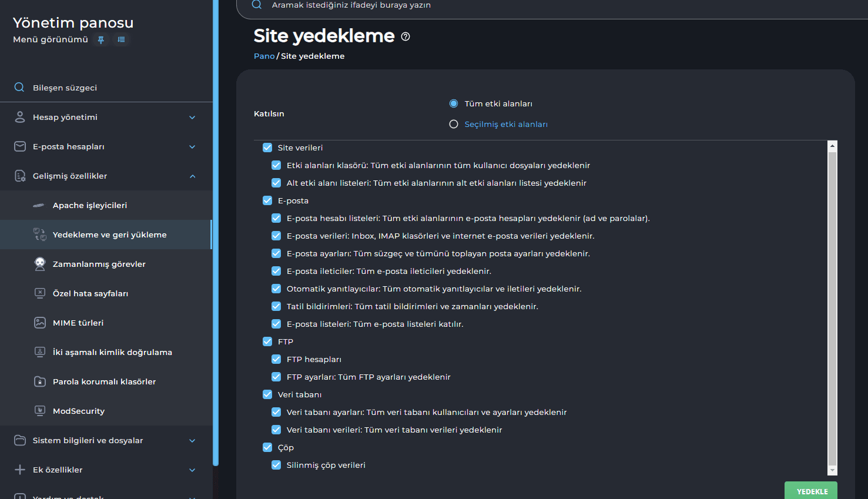Screen dimensions: 868x499
Task: Open İki aşamalı kimlik doğrulama page
Action: click(112, 352)
